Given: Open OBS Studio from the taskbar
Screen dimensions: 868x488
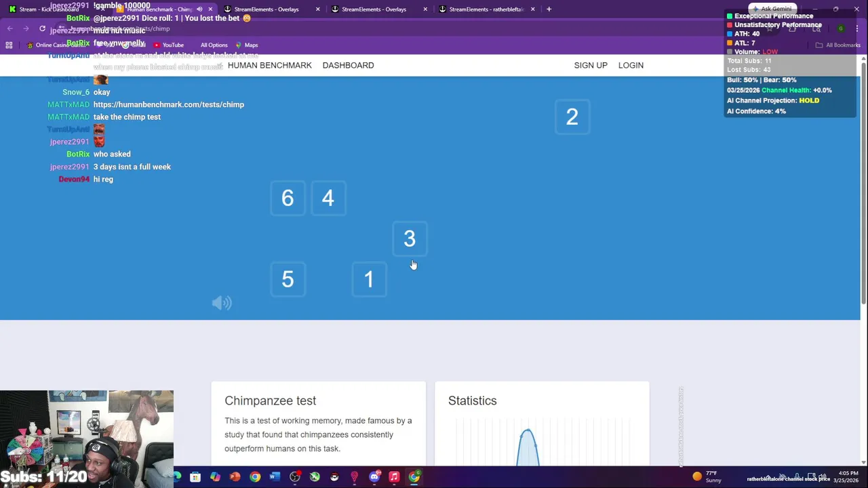Looking at the screenshot, I should (x=295, y=477).
